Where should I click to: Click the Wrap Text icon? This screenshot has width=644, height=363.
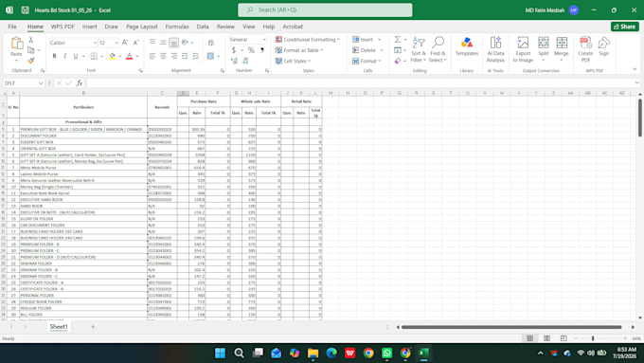211,43
